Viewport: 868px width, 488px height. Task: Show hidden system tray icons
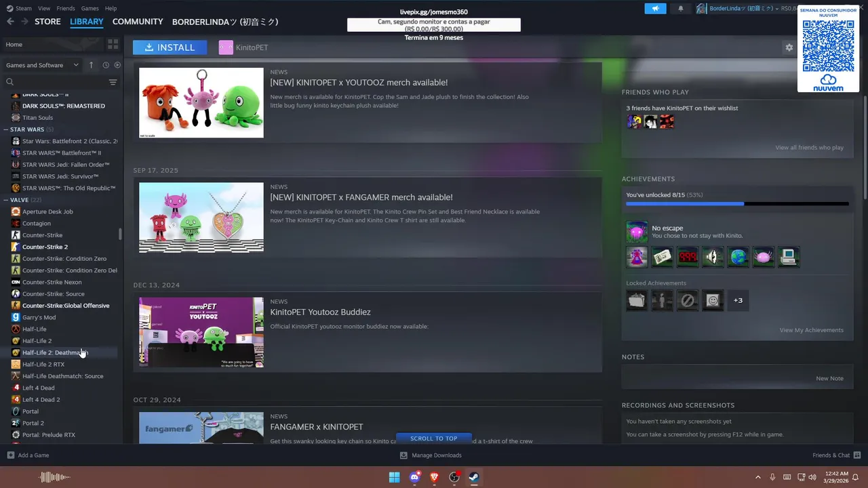click(x=757, y=477)
